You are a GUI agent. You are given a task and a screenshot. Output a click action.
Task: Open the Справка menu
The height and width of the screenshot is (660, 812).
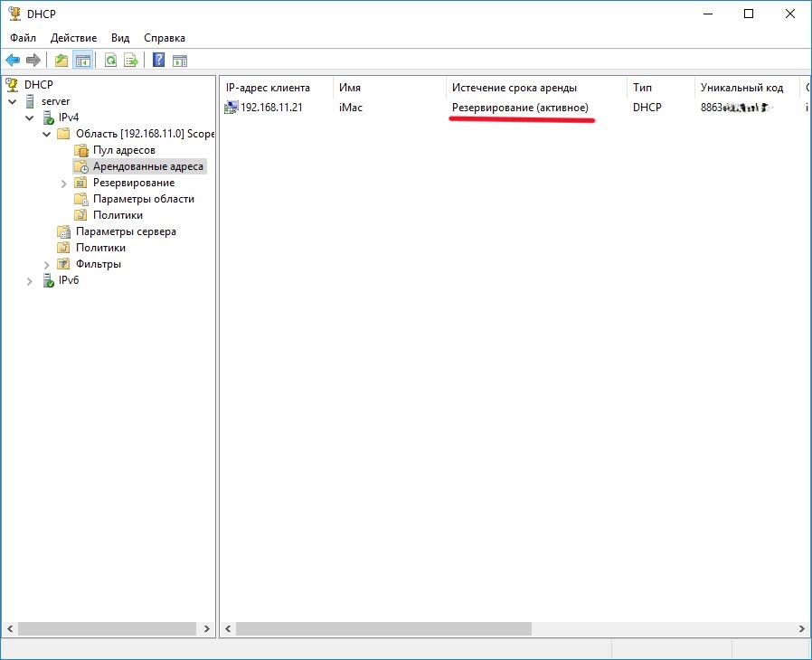[165, 38]
